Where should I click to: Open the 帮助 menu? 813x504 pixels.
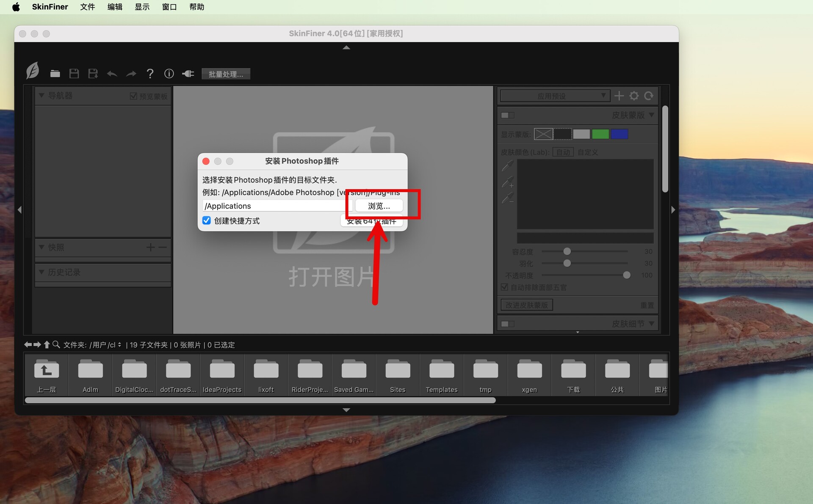click(x=197, y=7)
